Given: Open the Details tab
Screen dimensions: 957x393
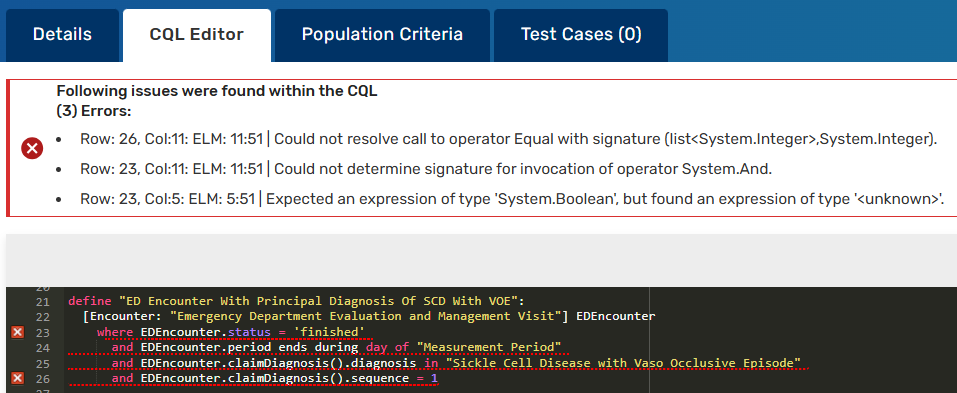Looking at the screenshot, I should coord(62,35).
